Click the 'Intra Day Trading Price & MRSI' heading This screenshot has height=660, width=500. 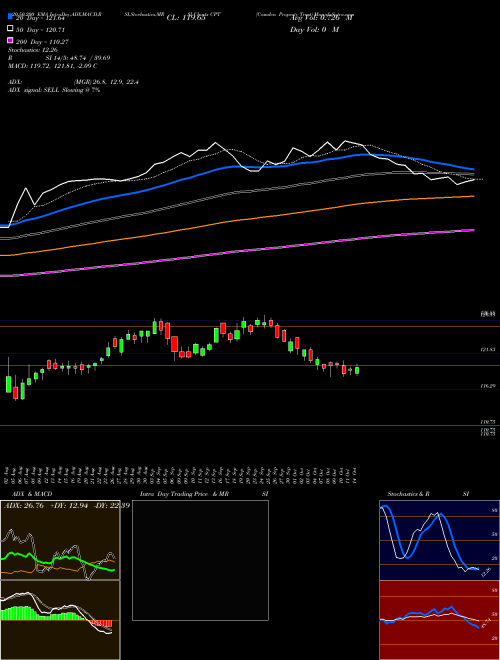(204, 494)
